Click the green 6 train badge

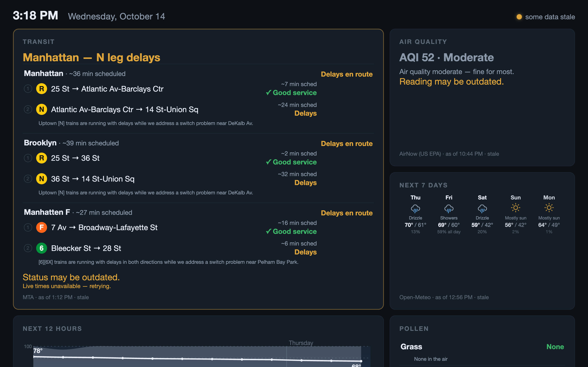coord(42,248)
